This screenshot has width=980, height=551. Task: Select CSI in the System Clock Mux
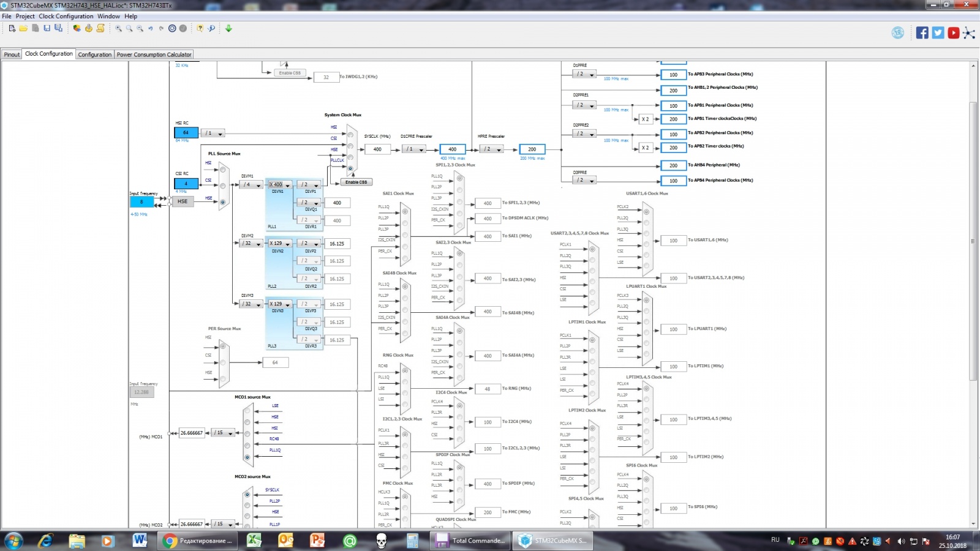(350, 146)
